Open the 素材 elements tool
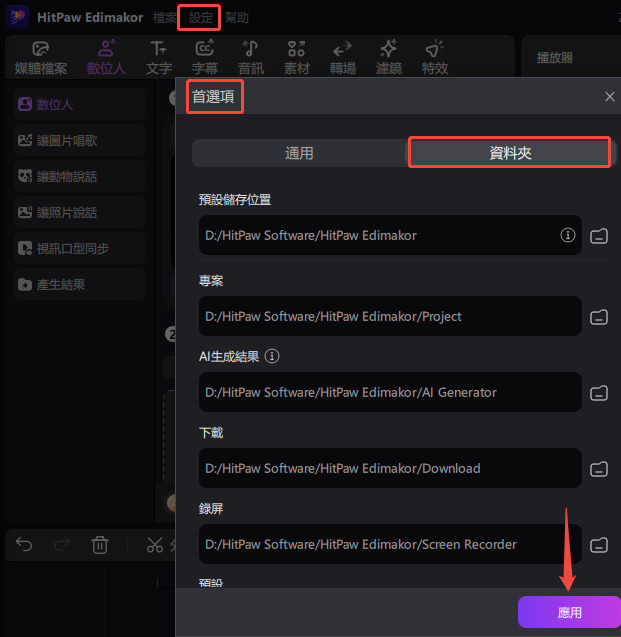This screenshot has height=637, width=621. [296, 58]
